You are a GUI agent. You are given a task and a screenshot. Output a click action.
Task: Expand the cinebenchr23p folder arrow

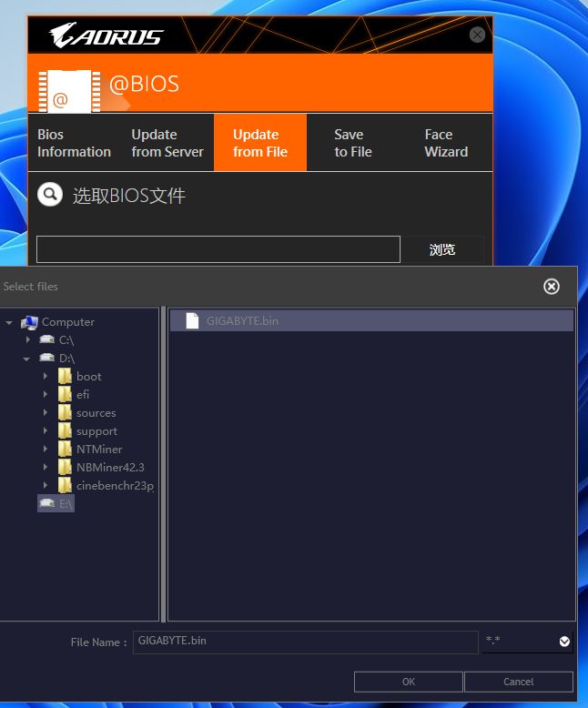pos(46,485)
